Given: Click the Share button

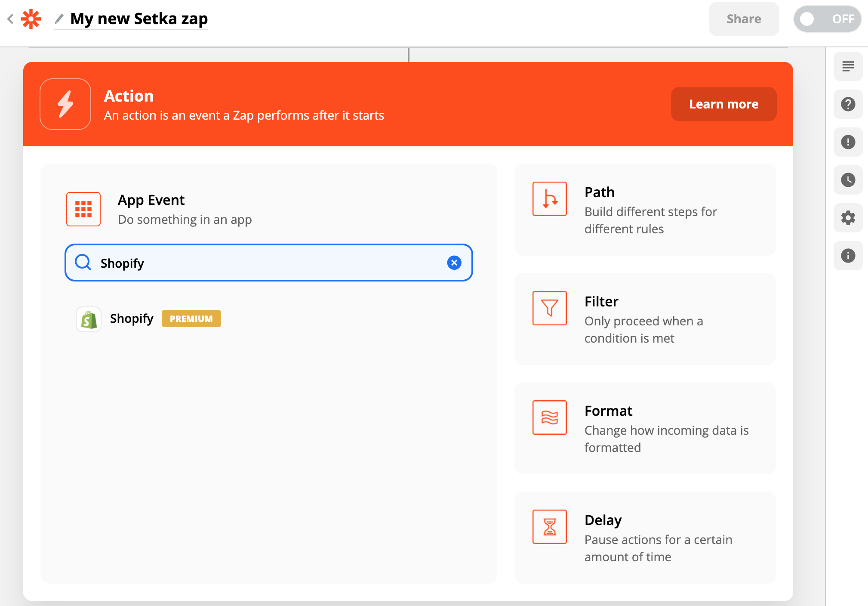Looking at the screenshot, I should pos(744,19).
